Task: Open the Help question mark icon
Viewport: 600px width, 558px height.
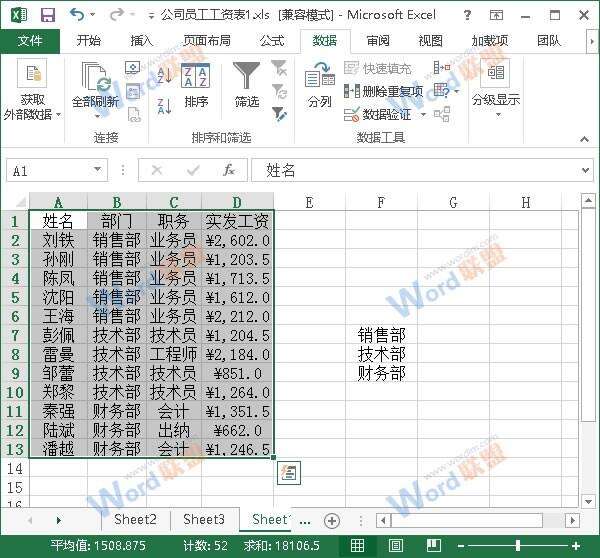Action: 467,15
